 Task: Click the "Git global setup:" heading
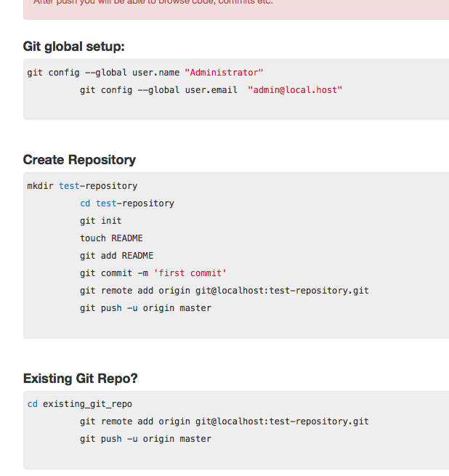point(74,47)
